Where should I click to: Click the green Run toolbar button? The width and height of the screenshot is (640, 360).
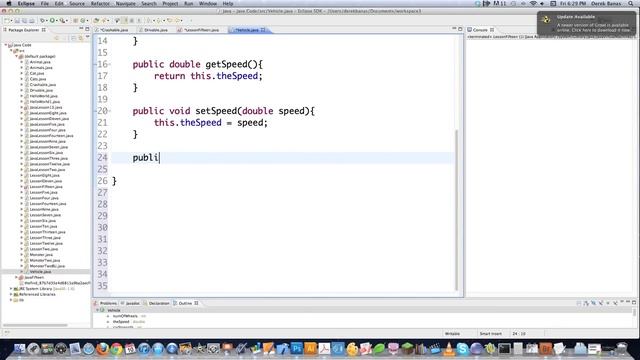click(x=52, y=20)
